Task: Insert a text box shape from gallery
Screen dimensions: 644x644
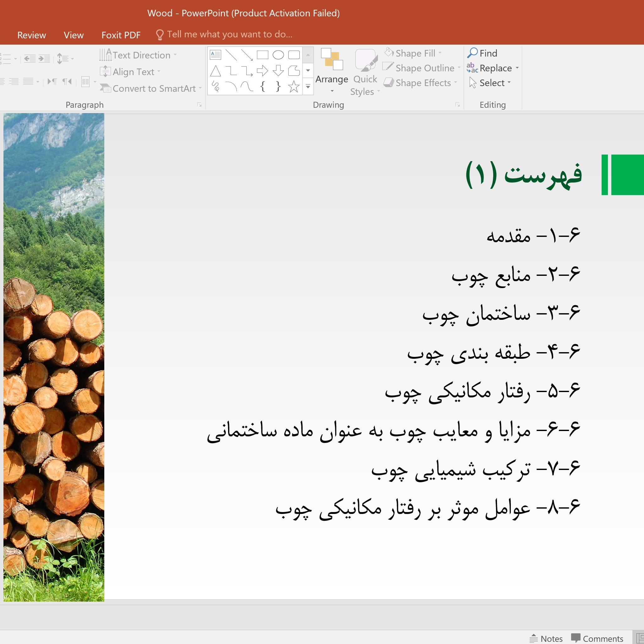Action: click(215, 55)
